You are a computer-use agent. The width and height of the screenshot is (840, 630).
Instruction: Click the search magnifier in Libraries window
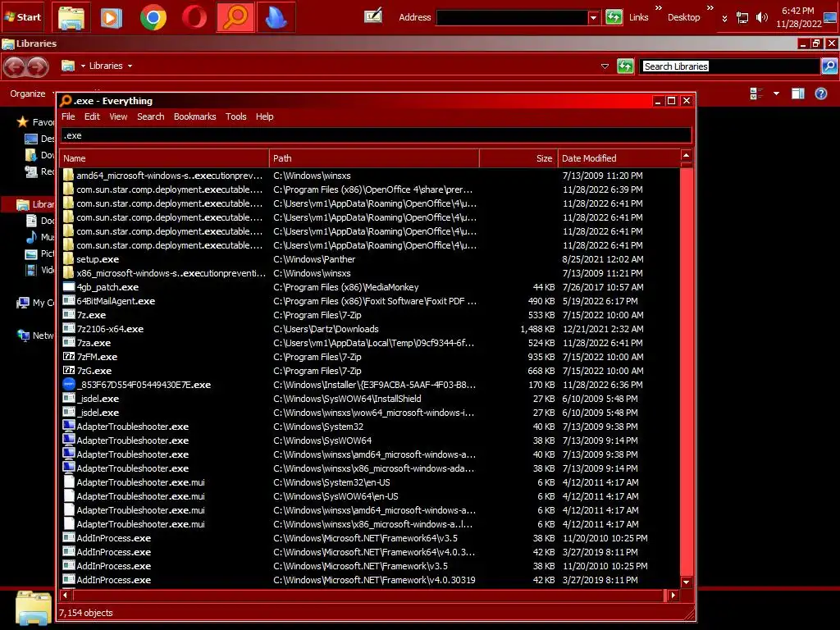pos(829,66)
